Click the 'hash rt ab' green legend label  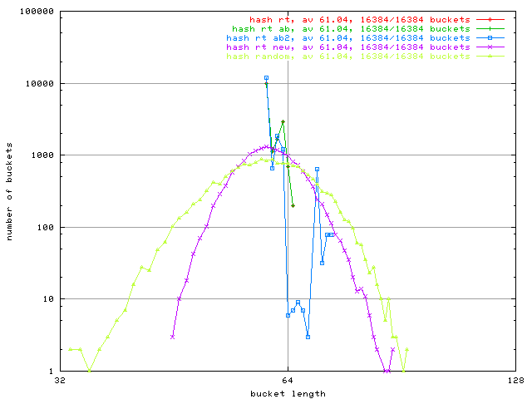[351, 29]
